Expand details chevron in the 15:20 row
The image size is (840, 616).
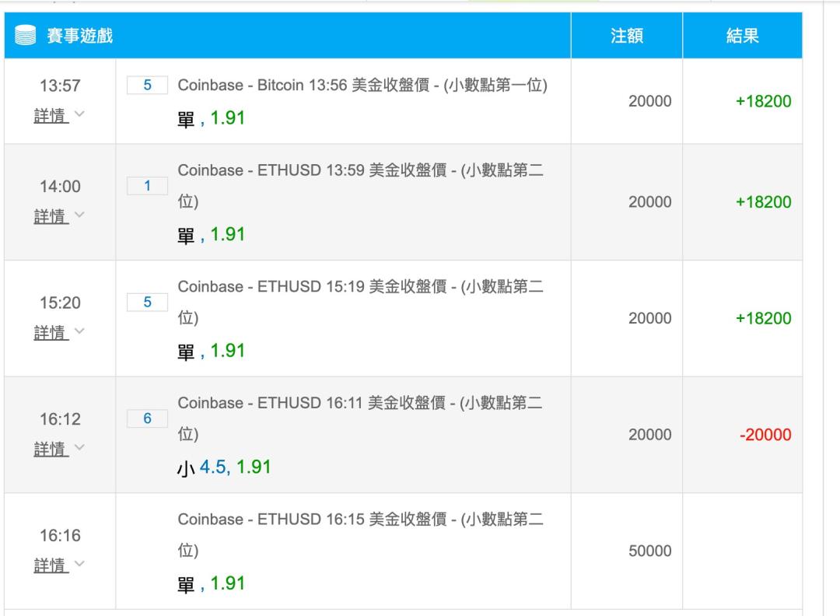pyautogui.click(x=79, y=331)
